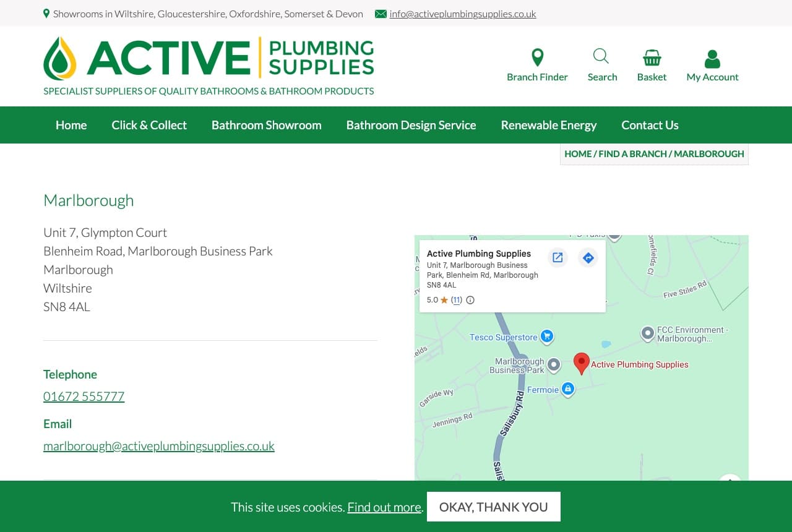Click the info icon next to review count

pyautogui.click(x=470, y=300)
